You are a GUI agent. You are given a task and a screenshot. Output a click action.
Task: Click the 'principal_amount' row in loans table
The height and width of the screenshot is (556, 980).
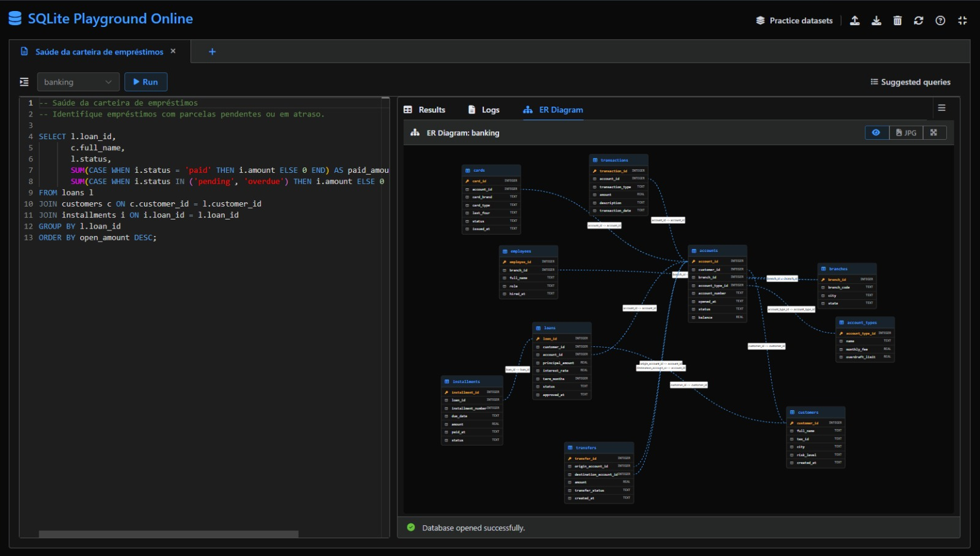click(562, 362)
